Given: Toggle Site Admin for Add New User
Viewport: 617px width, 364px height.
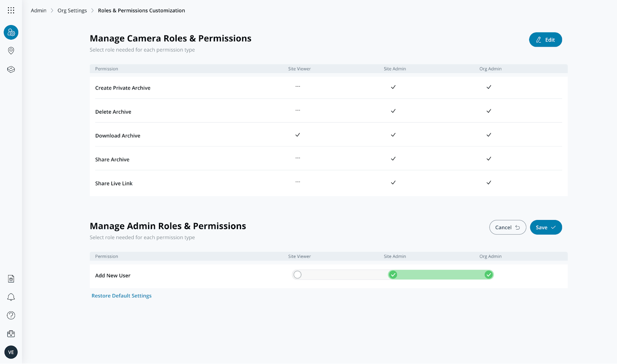Looking at the screenshot, I should (x=393, y=275).
